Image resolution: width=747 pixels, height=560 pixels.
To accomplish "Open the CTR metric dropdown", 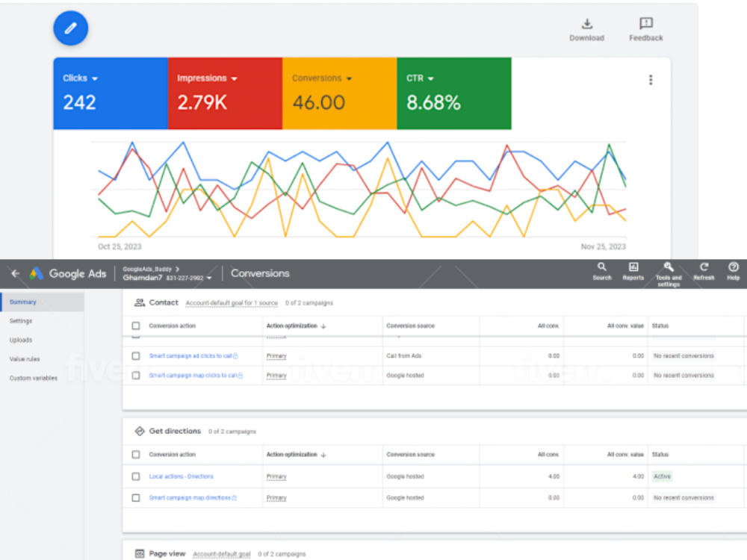I will 431,78.
